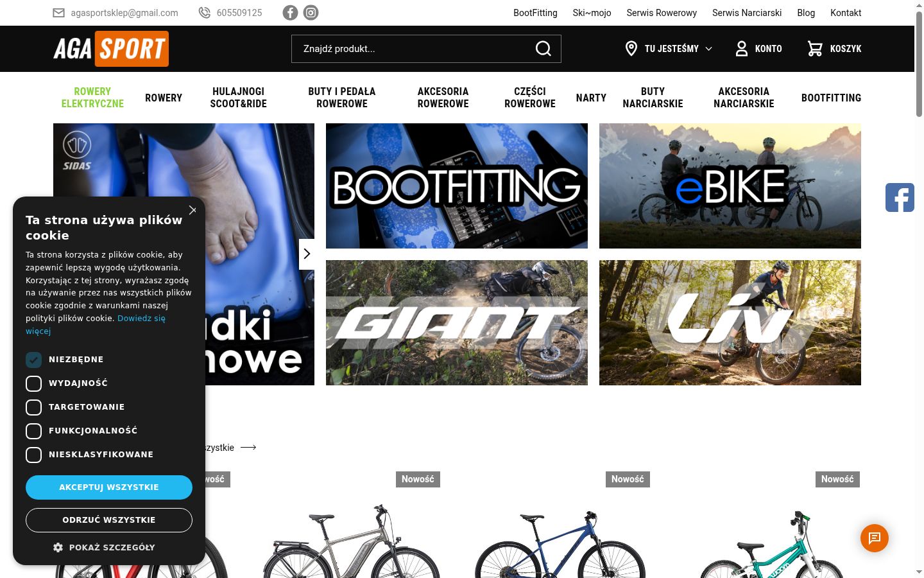Open the Liv brand banner
924x578 pixels.
click(730, 322)
